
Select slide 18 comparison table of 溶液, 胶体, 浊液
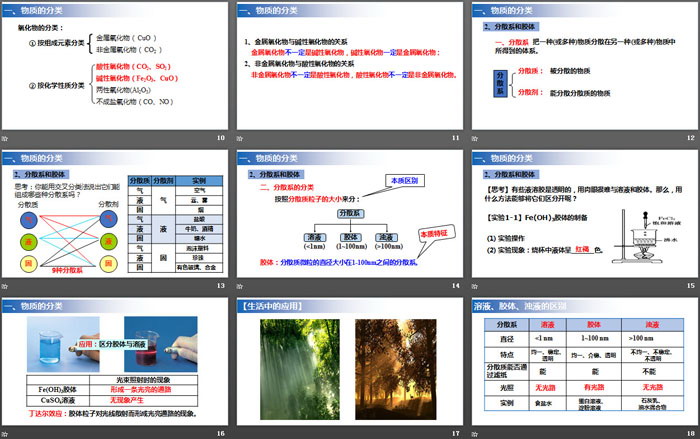583,361
